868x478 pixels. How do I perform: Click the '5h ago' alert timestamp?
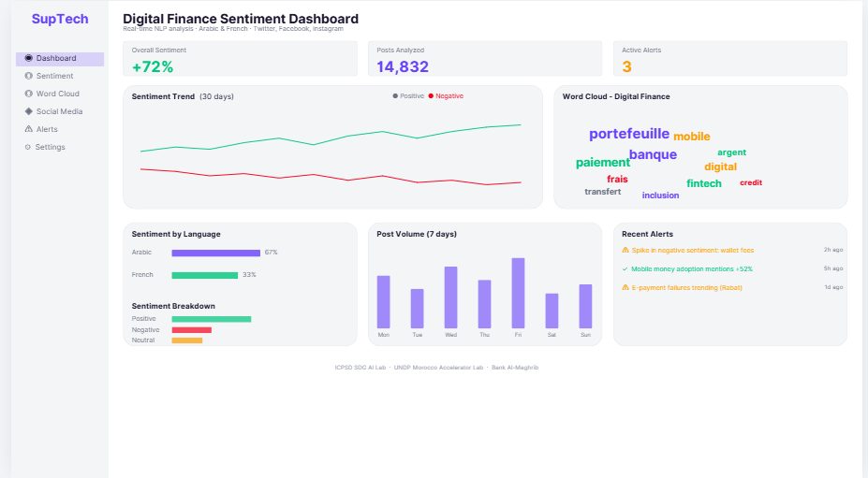pyautogui.click(x=833, y=268)
